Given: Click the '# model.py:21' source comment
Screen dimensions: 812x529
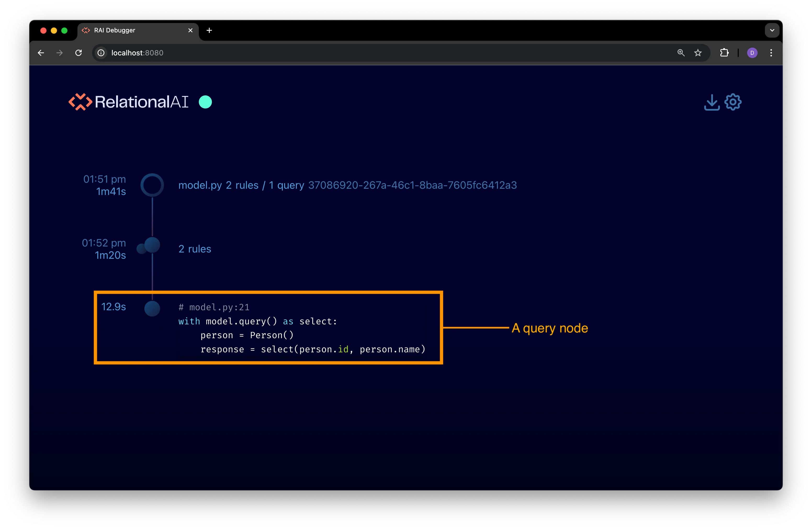Looking at the screenshot, I should [x=214, y=307].
